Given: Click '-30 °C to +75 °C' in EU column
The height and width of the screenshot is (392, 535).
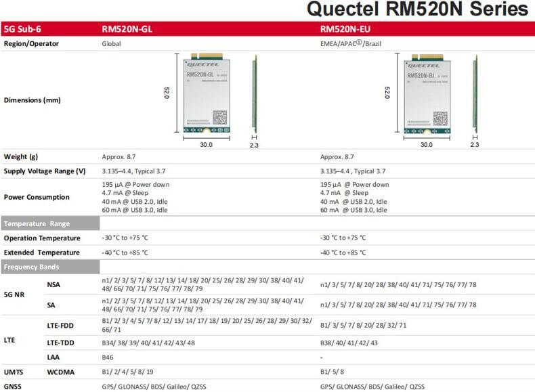Looking at the screenshot, I should click(x=343, y=238).
